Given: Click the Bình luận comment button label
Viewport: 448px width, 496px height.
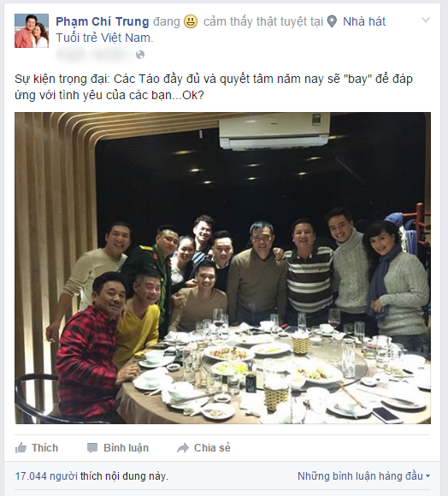Looking at the screenshot, I should point(126,448).
